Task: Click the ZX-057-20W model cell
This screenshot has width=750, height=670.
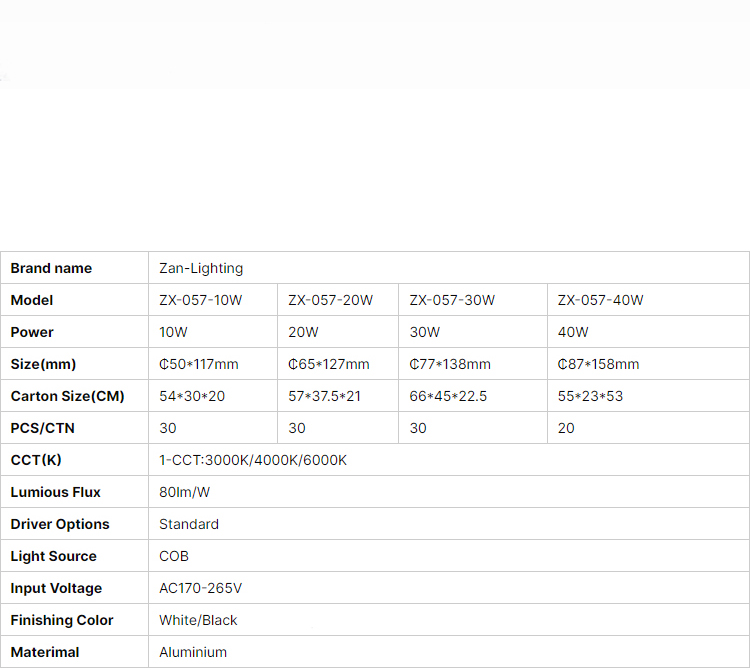Action: pyautogui.click(x=338, y=300)
